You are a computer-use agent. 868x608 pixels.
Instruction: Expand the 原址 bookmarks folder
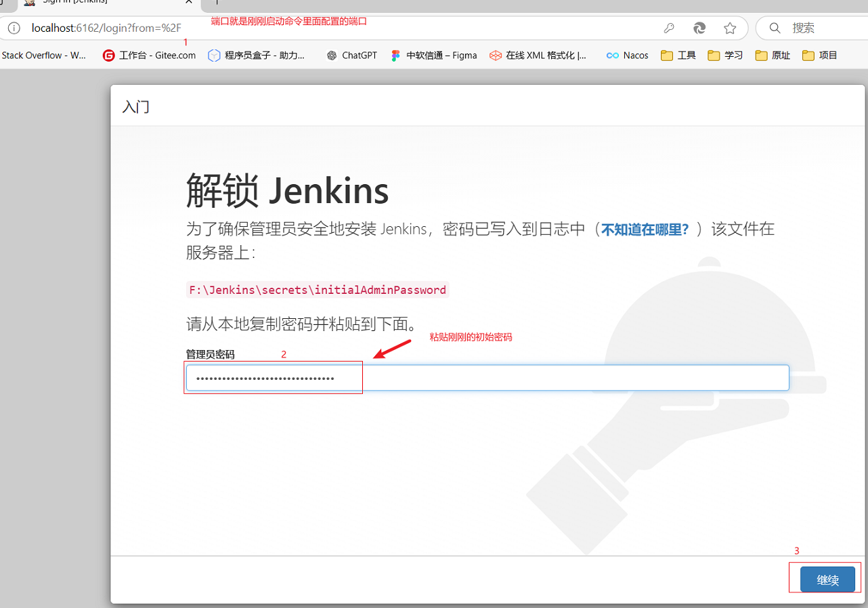pos(773,56)
